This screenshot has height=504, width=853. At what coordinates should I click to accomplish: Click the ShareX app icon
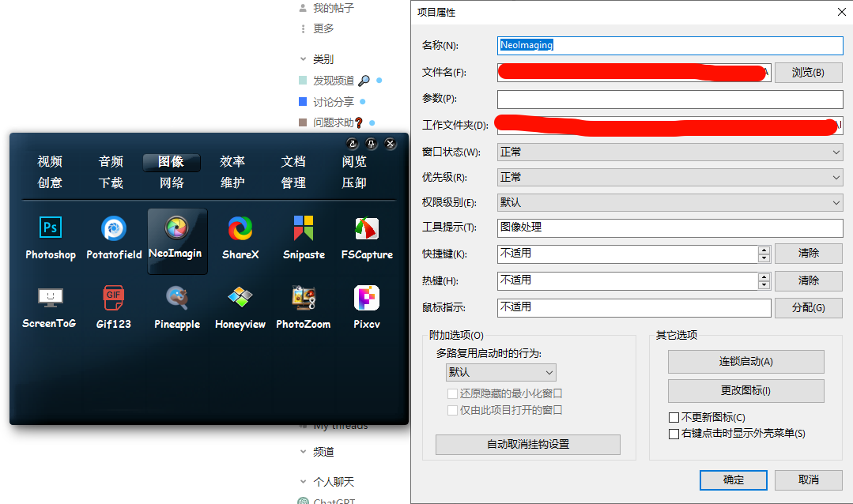point(240,230)
